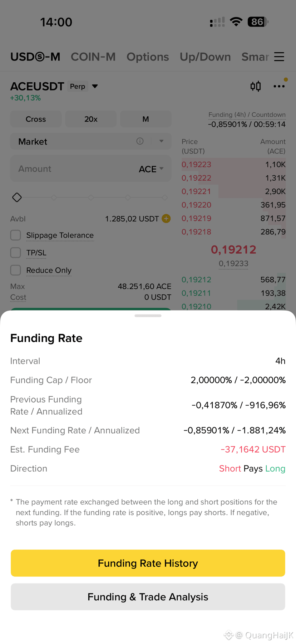
Task: Tap the slider diamond handle
Action: tap(17, 197)
